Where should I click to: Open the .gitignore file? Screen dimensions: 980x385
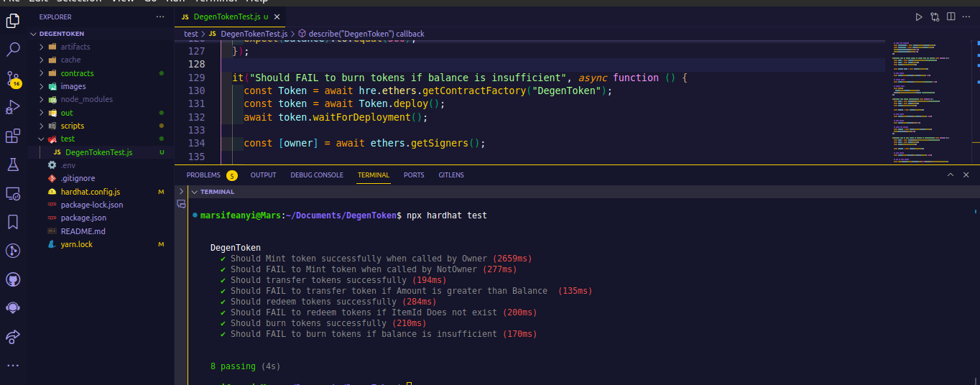click(x=101, y=178)
